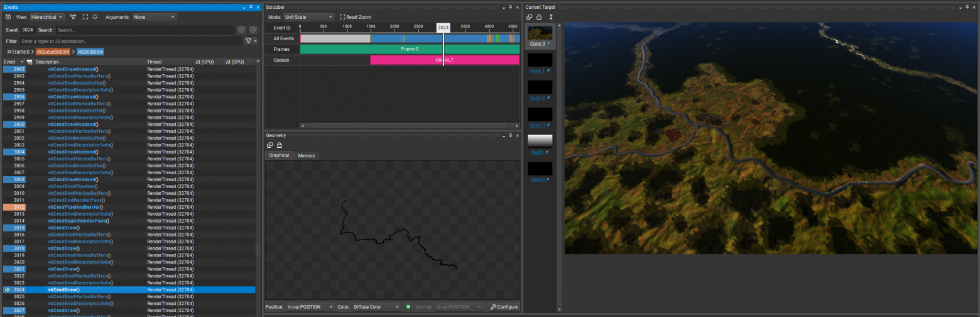Image resolution: width=980 pixels, height=317 pixels.
Task: Click the funnel filter icon
Action: pyautogui.click(x=248, y=41)
